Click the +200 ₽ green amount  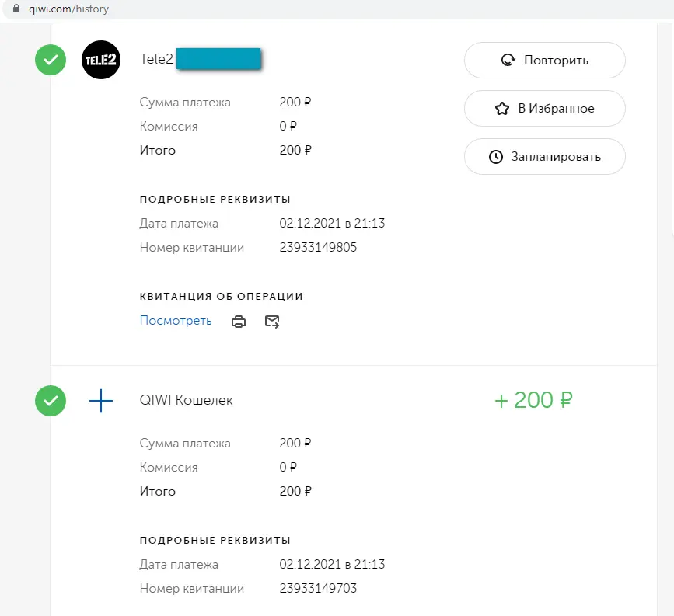tap(533, 400)
